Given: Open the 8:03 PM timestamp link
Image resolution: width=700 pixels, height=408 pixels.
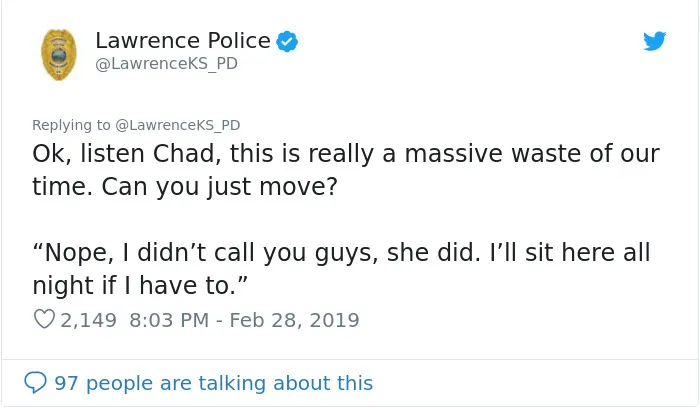Looking at the screenshot, I should point(169,320).
